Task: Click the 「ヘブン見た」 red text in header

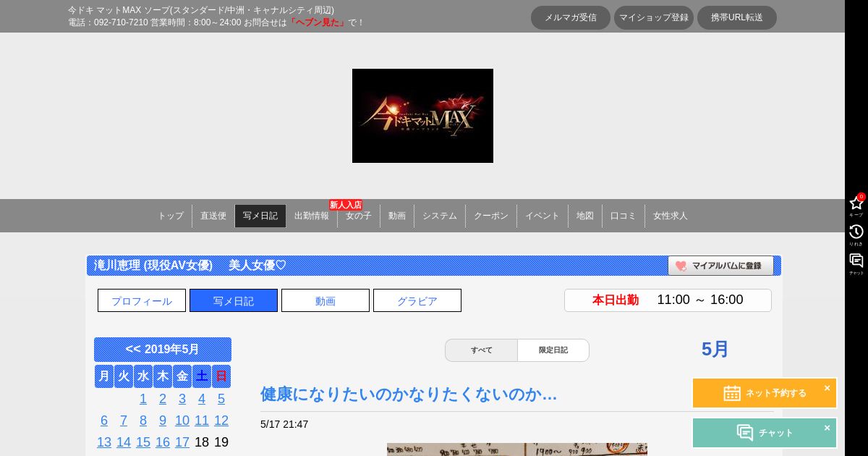Action: pos(318,22)
